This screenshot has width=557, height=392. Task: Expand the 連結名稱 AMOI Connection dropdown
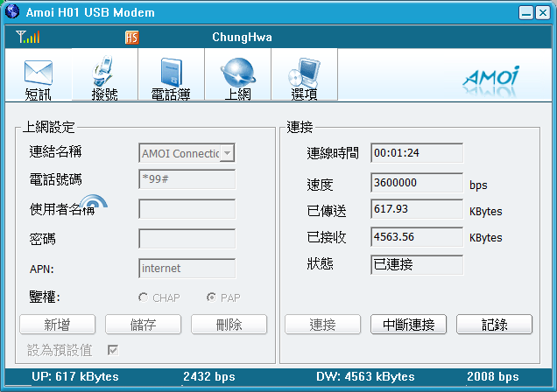tap(228, 153)
